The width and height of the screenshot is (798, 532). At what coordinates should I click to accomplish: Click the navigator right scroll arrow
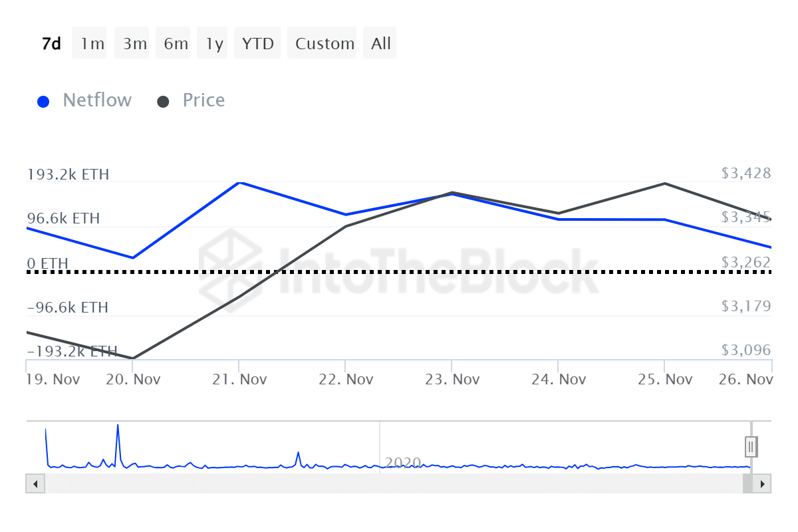763,483
